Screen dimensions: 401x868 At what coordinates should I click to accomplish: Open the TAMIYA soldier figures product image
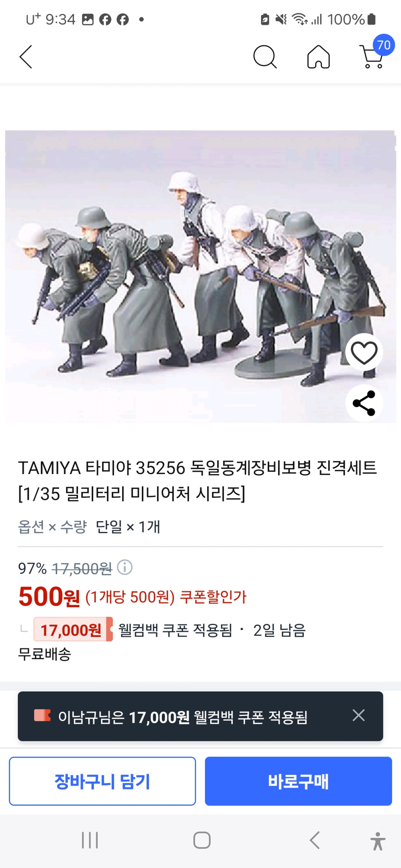(x=200, y=277)
